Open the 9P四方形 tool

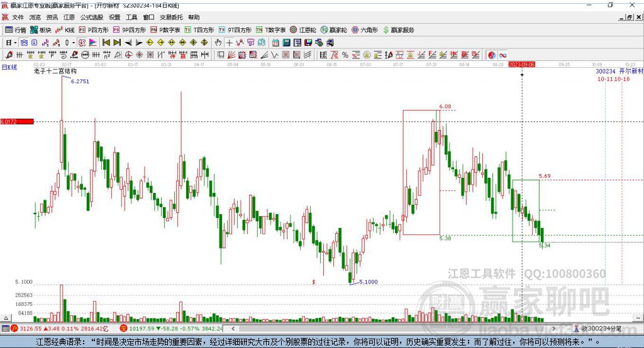tap(130, 30)
